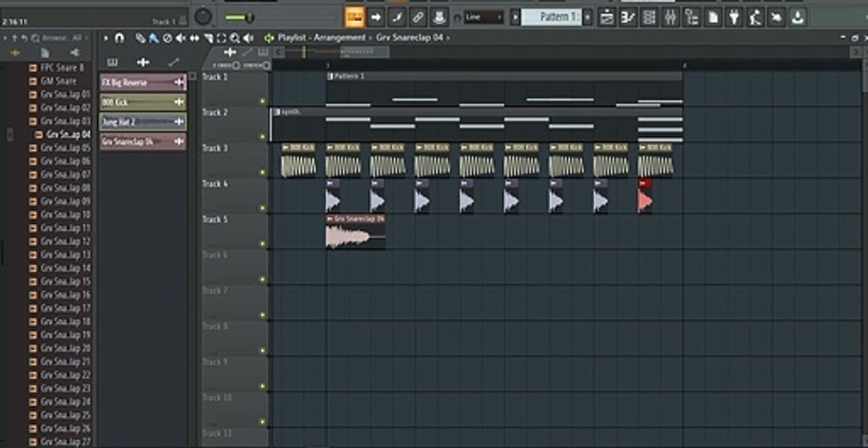This screenshot has height=448, width=868.
Task: Mute Track 3 using its green dot
Action: coord(263,172)
